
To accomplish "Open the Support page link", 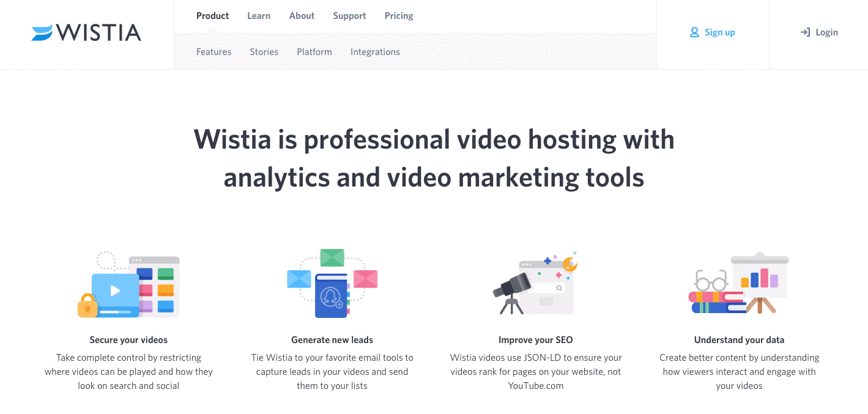I will pyautogui.click(x=349, y=15).
